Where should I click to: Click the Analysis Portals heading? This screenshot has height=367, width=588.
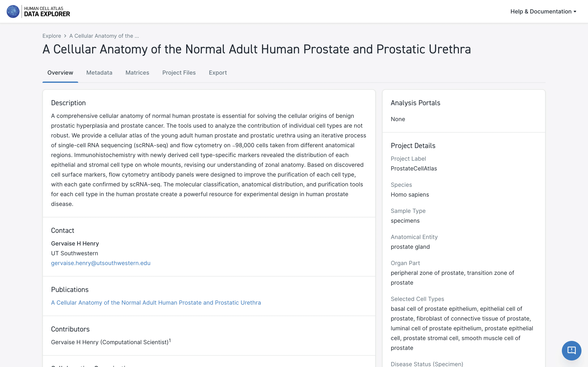click(415, 103)
